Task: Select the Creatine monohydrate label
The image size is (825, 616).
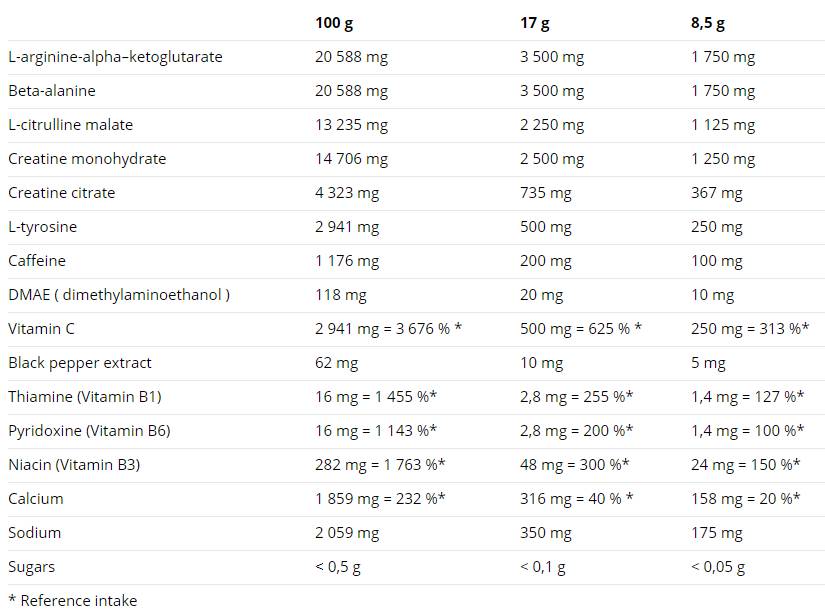Action: click(x=87, y=159)
